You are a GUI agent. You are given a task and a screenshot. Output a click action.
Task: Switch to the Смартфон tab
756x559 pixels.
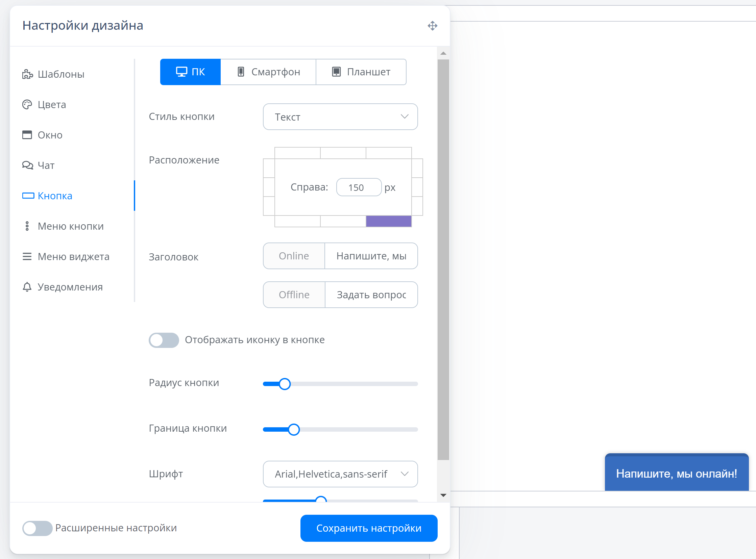(x=268, y=72)
